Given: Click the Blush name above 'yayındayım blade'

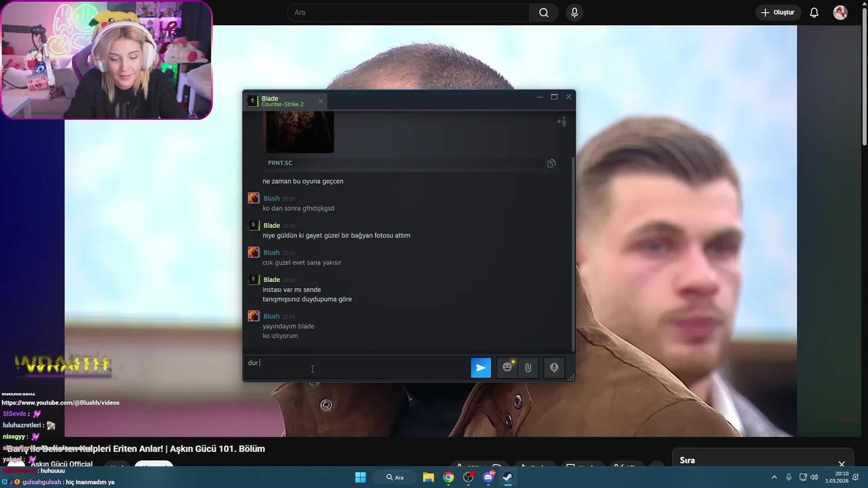Looking at the screenshot, I should 271,317.
